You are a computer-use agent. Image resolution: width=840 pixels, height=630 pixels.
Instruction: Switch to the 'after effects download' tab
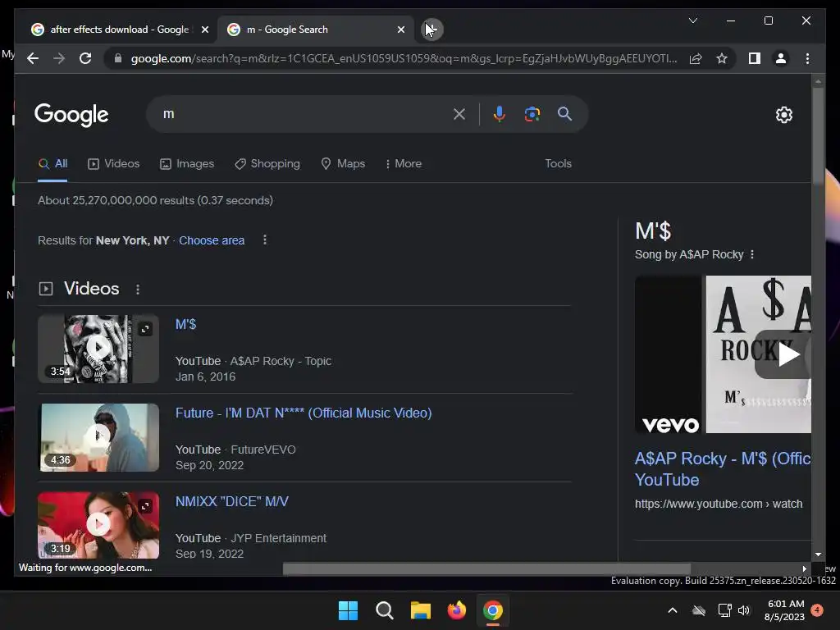(x=119, y=30)
